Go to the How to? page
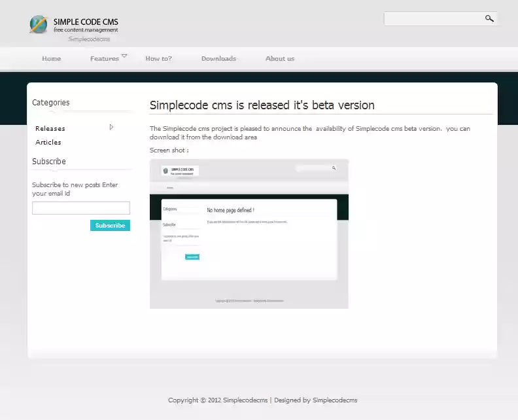Screen dimensions: 518x420 click(x=158, y=58)
